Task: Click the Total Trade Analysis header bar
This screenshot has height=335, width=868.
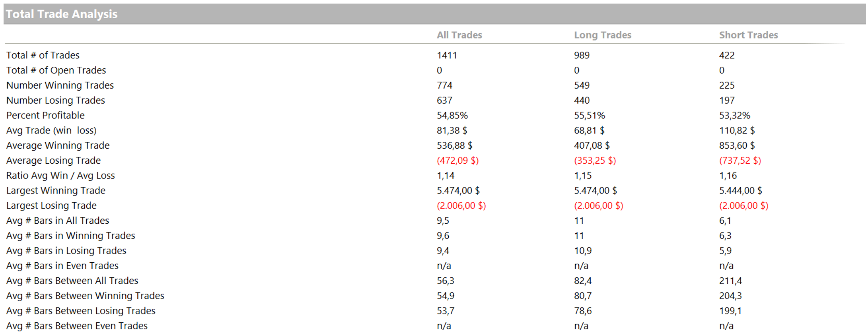Action: (x=62, y=14)
